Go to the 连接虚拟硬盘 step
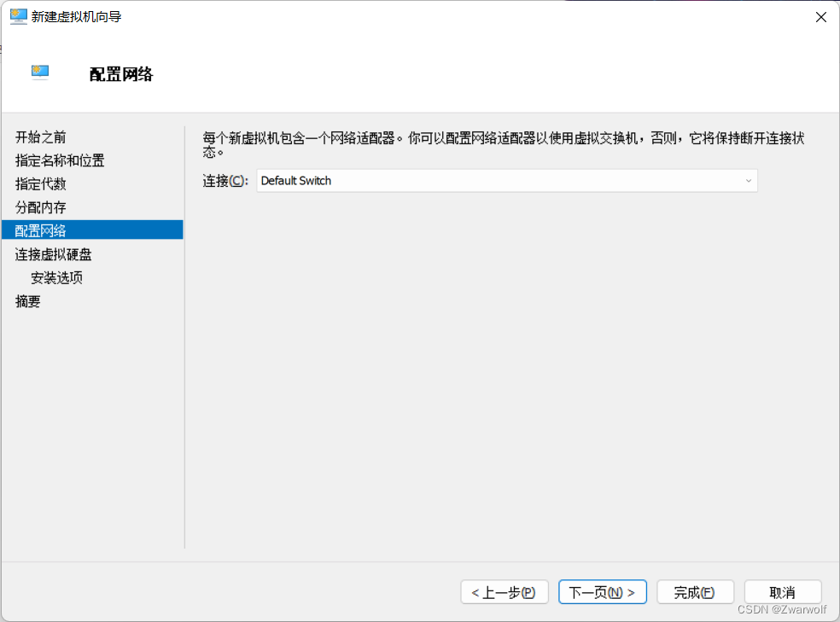The height and width of the screenshot is (622, 840). (54, 255)
